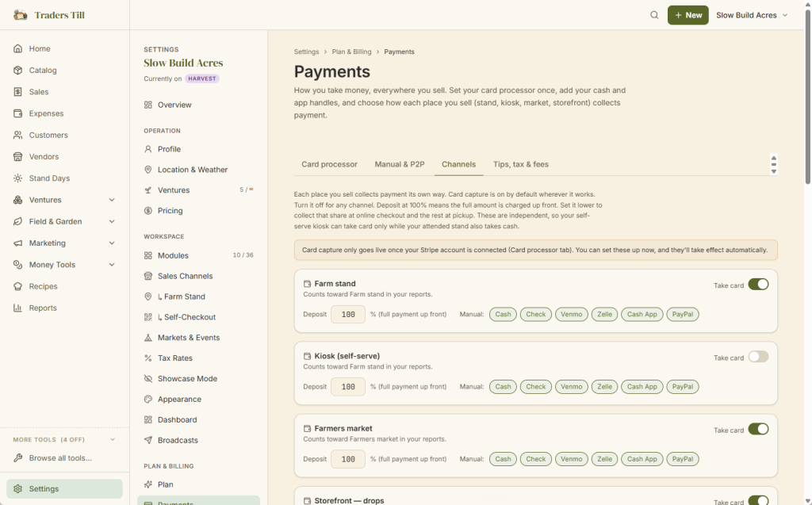Click the Customers people icon
This screenshot has width=812, height=505.
pos(17,136)
